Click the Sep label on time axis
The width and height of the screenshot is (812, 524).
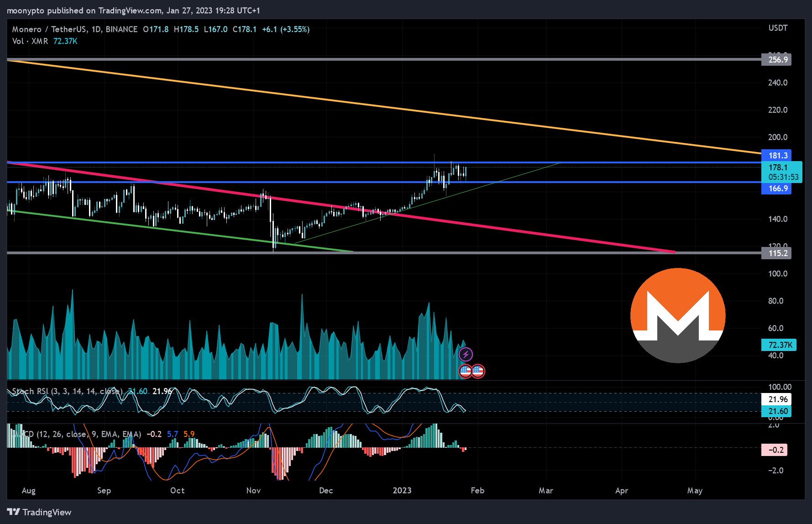coord(104,491)
